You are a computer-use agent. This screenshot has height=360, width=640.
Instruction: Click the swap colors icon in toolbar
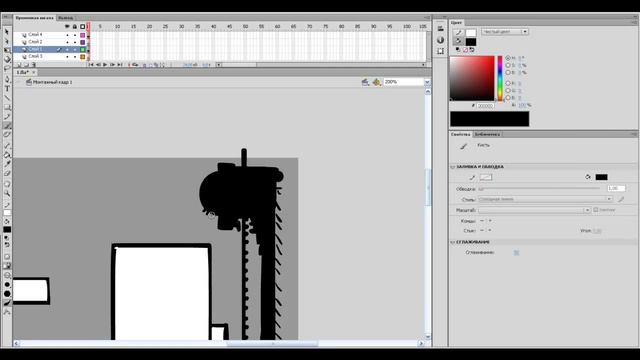pyautogui.click(x=7, y=245)
